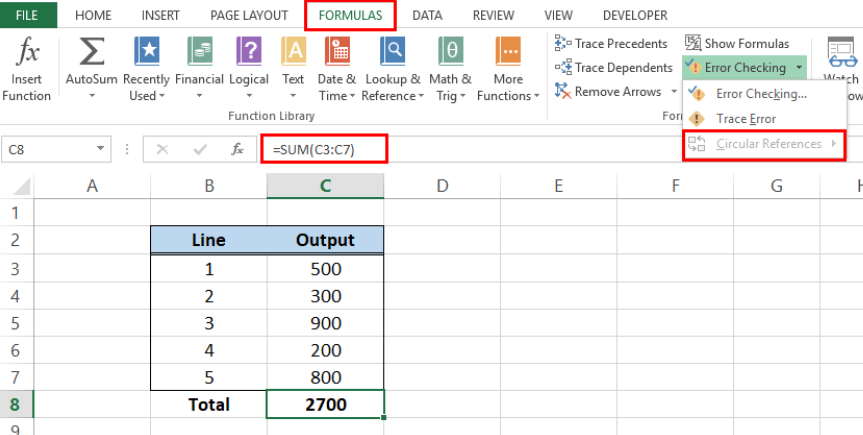Switch to the DEVELOPER tab
Screen dimensions: 863x435
[635, 15]
